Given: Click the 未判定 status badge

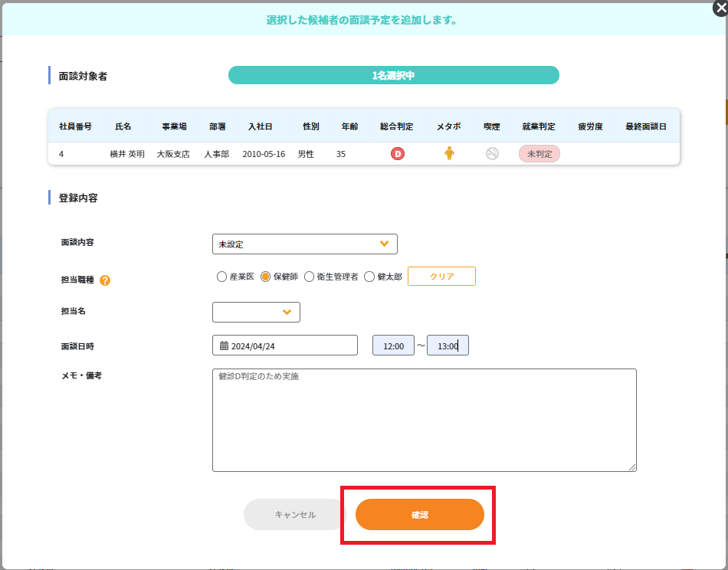Looking at the screenshot, I should point(539,154).
